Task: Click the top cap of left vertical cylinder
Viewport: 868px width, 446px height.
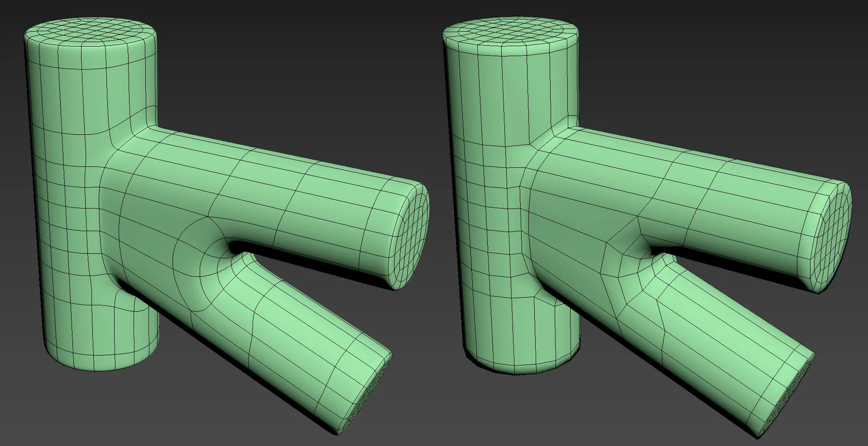Action: [x=91, y=31]
